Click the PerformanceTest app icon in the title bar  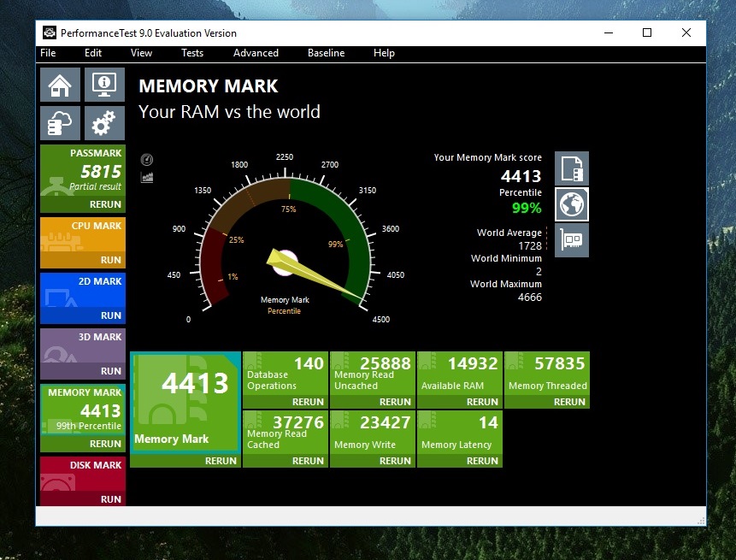[x=50, y=32]
